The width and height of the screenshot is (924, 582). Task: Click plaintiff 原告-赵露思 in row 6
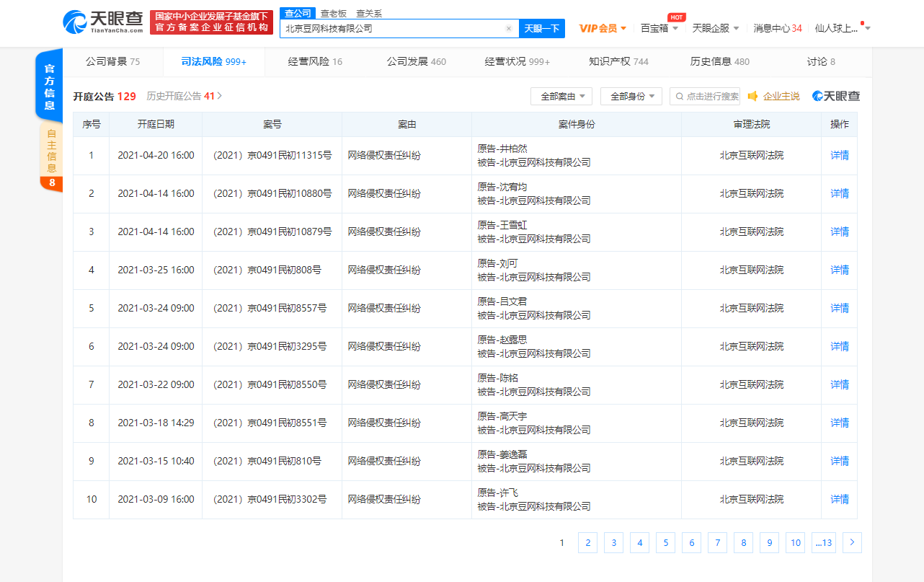pyautogui.click(x=502, y=340)
